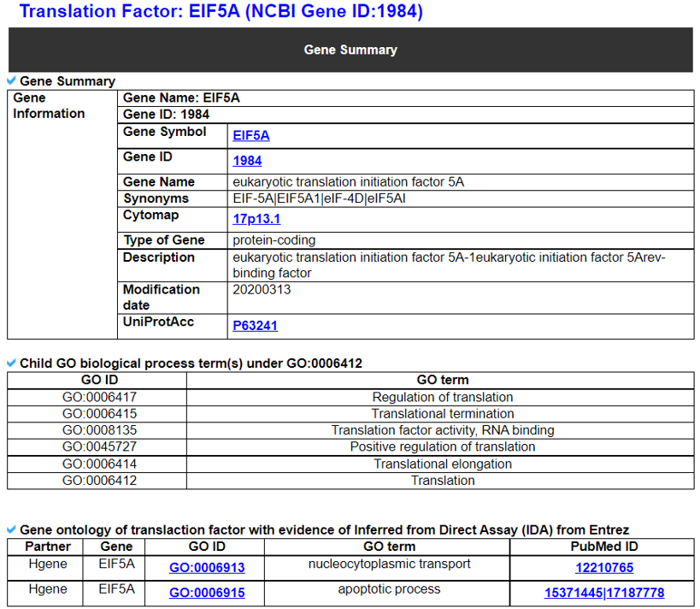Open the 15371445|17187778 PubMed link

tap(603, 593)
